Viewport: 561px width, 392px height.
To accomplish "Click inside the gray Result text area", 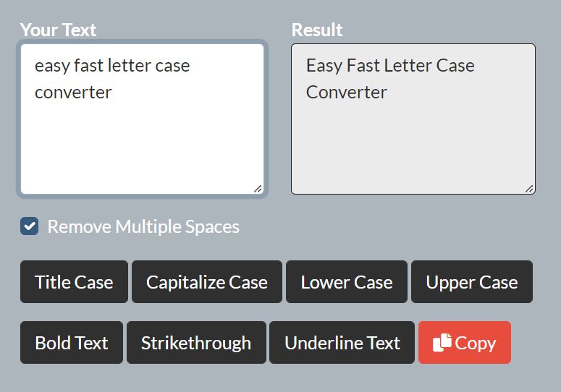I will 413,119.
